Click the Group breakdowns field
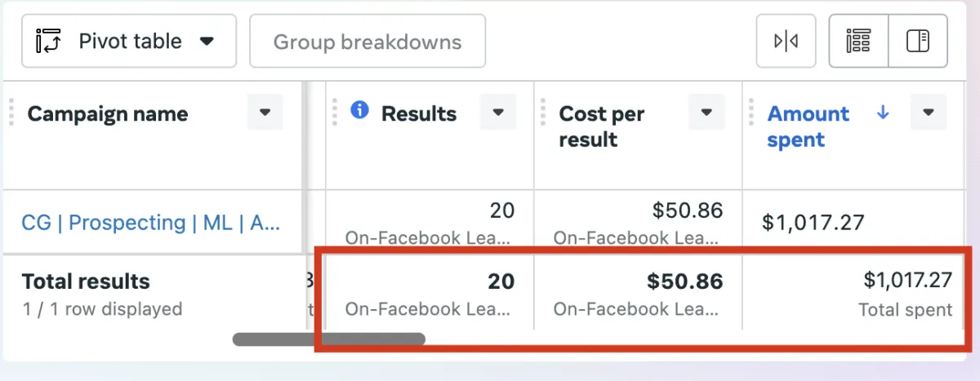 [x=367, y=42]
